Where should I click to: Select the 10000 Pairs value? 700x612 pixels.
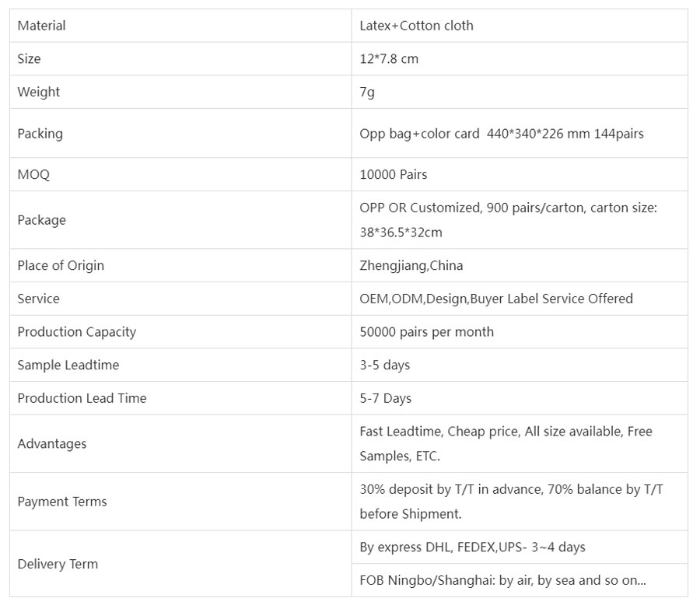pos(393,175)
